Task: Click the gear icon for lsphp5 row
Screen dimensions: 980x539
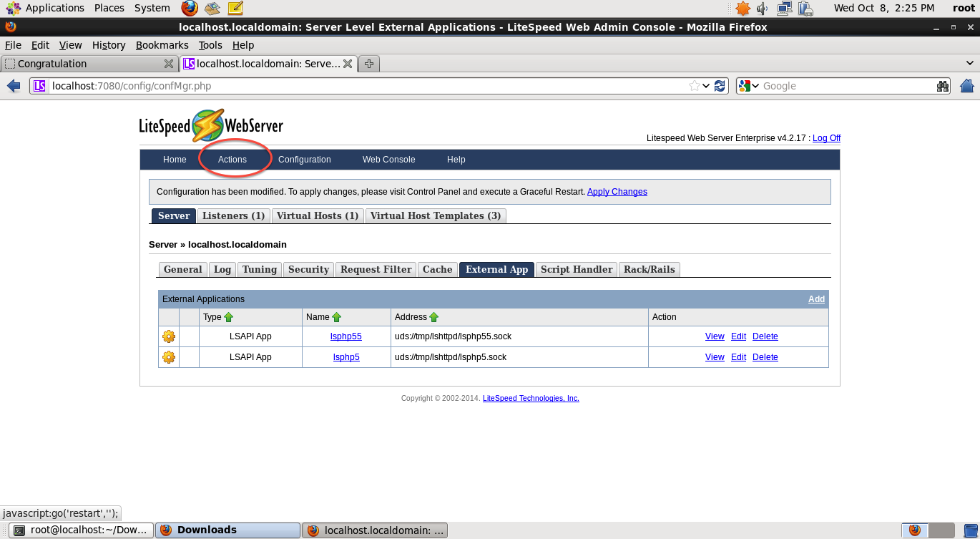Action: 169,357
